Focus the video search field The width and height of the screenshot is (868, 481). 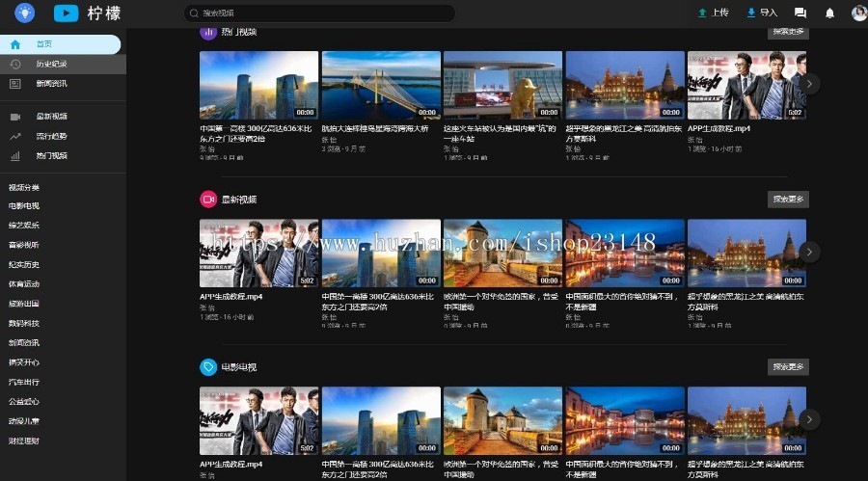[x=319, y=13]
